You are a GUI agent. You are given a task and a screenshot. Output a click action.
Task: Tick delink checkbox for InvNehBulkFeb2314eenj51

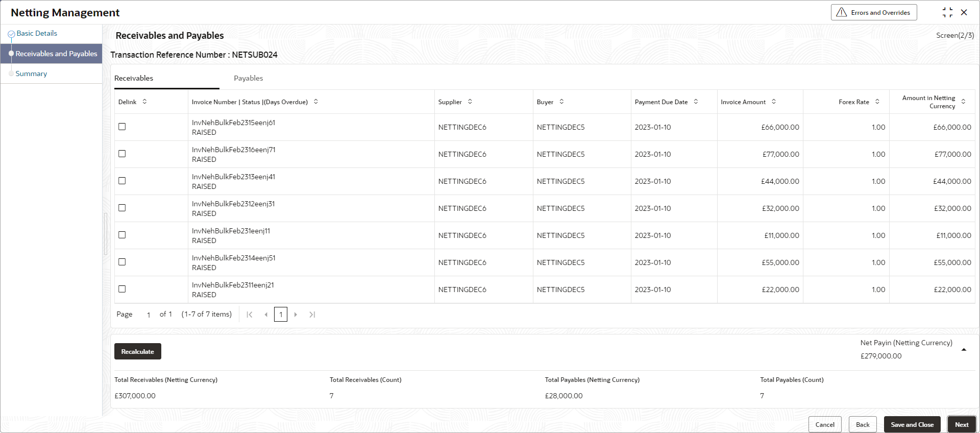pyautogui.click(x=122, y=262)
